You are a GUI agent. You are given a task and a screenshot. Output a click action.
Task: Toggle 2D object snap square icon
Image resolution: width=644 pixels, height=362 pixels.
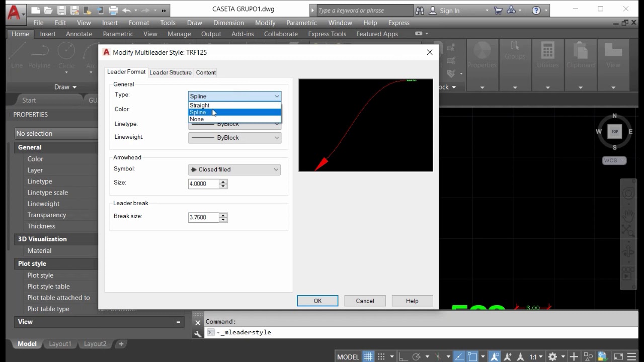coord(472,356)
